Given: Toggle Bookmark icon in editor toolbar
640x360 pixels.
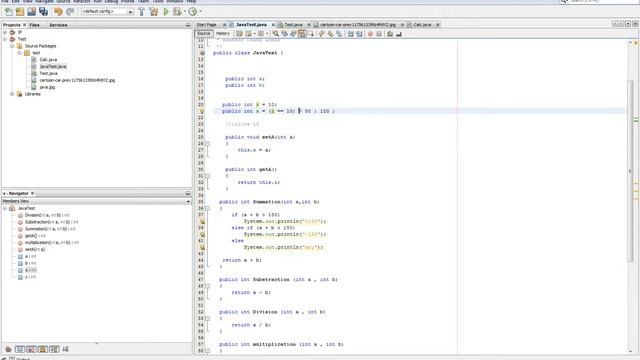Looking at the screenshot, I should click(x=339, y=34).
